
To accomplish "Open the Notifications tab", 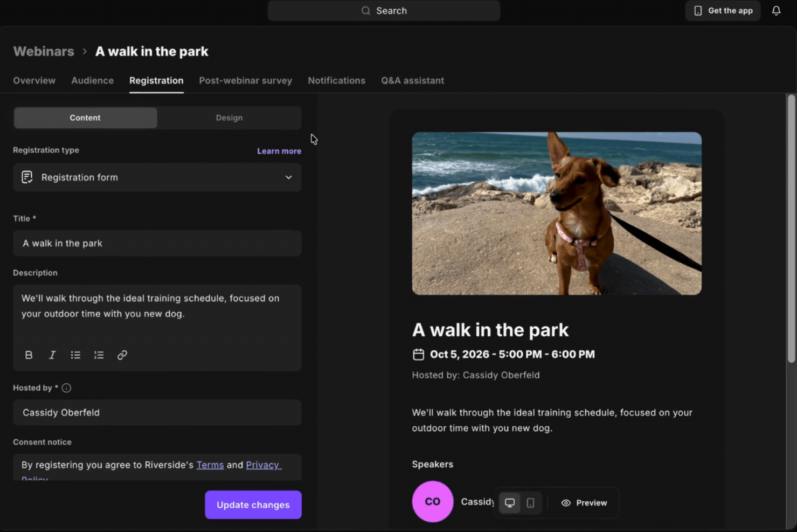I will pos(337,81).
